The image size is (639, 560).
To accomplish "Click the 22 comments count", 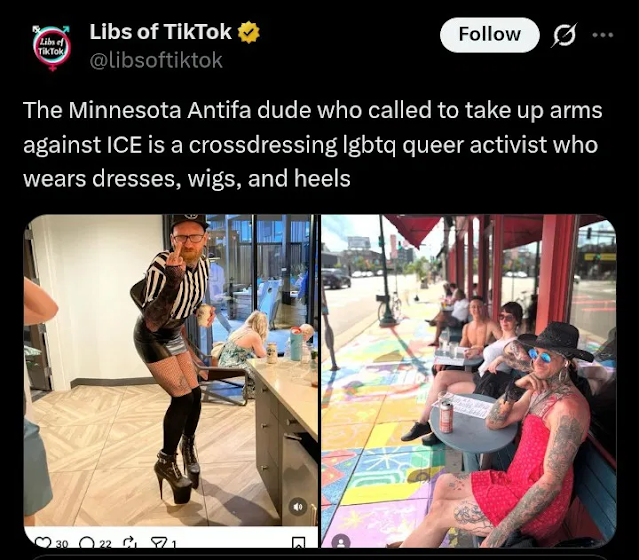I will tap(105, 544).
